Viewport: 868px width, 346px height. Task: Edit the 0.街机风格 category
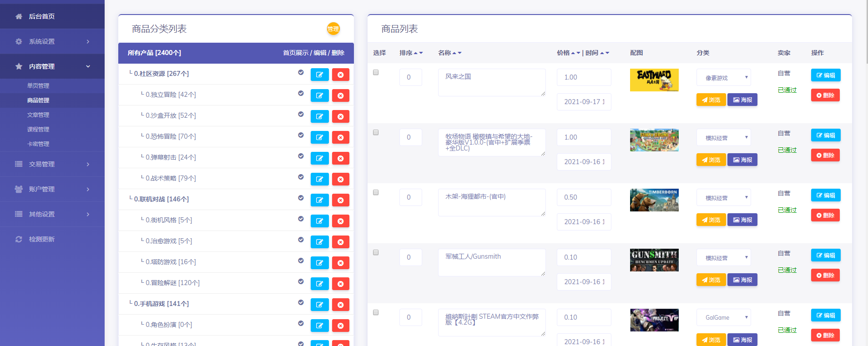pyautogui.click(x=319, y=221)
